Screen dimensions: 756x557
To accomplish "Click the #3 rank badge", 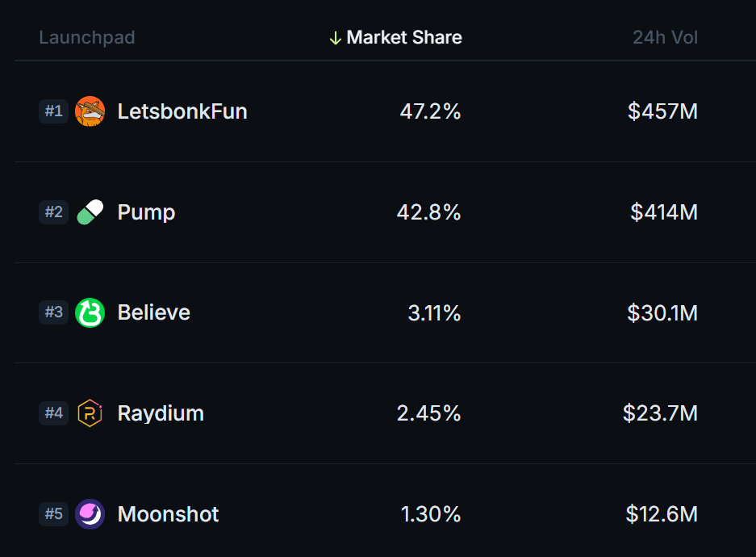I will click(x=53, y=312).
